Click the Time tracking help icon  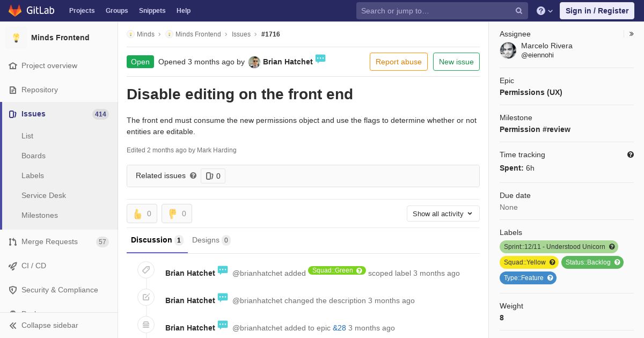click(x=631, y=155)
